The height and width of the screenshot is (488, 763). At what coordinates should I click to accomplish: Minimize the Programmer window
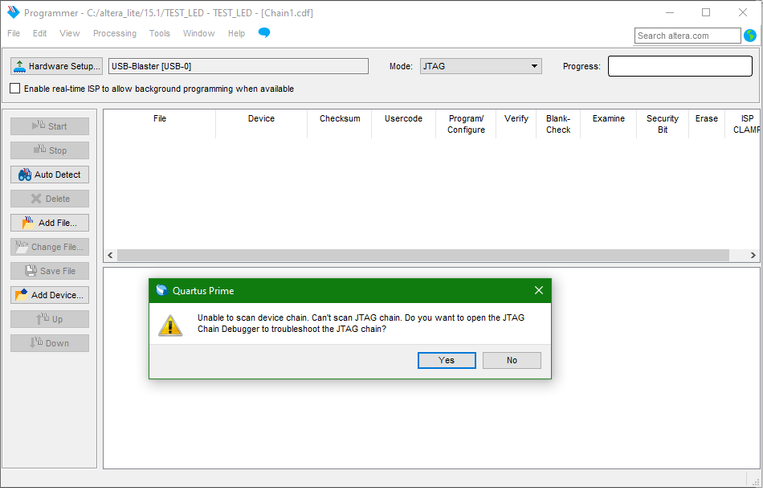(x=670, y=13)
